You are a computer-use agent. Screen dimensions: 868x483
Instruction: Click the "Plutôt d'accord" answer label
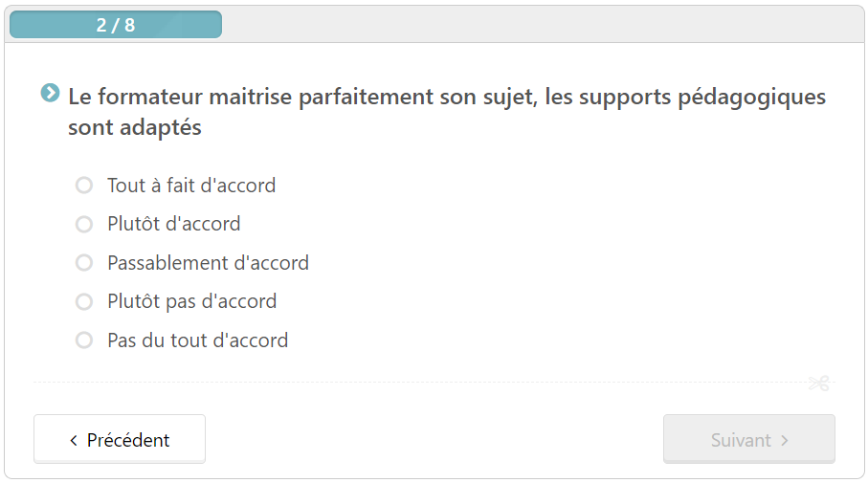pos(174,224)
